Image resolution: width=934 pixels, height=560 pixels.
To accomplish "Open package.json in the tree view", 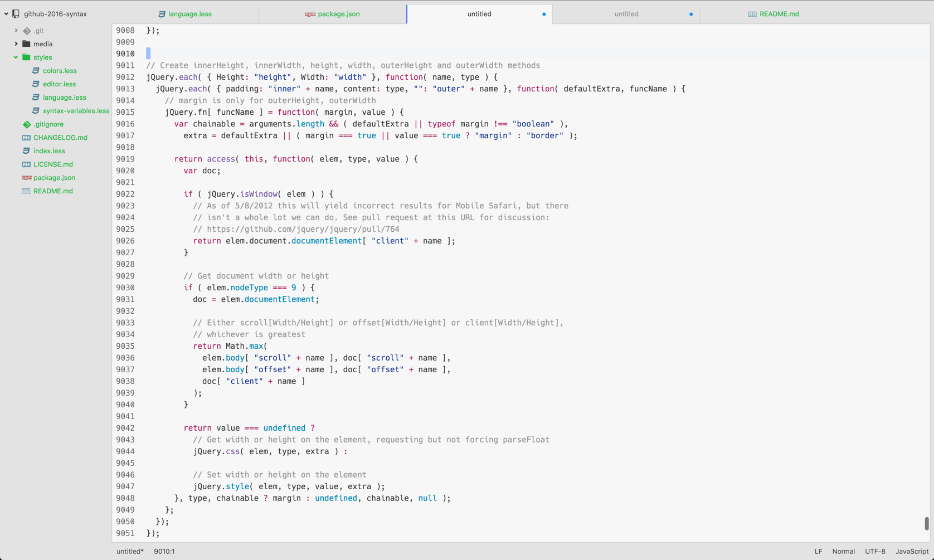I will coord(54,178).
